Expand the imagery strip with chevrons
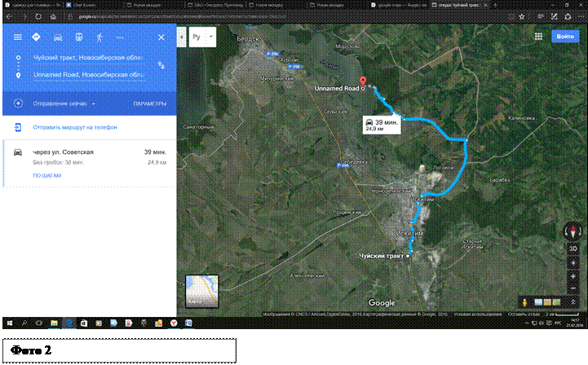 [x=573, y=302]
